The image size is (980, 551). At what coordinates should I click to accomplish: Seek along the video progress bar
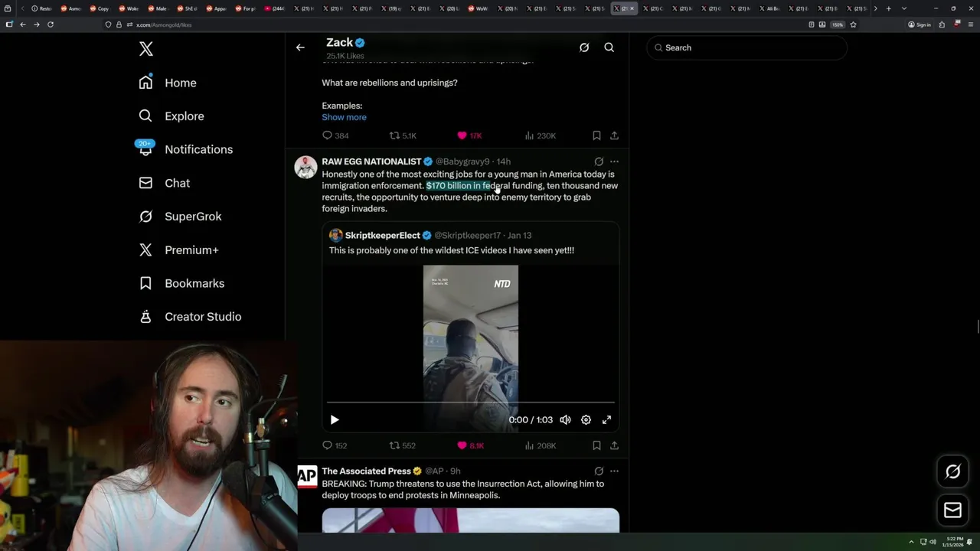point(471,402)
